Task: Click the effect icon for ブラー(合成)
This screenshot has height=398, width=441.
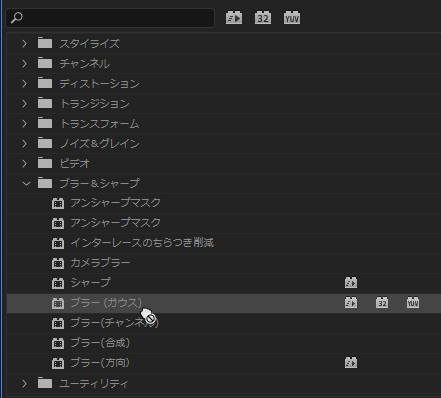Action: [58, 343]
